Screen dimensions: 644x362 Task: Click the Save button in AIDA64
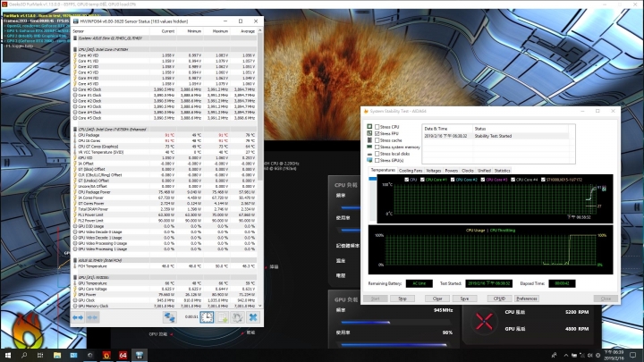pos(464,299)
